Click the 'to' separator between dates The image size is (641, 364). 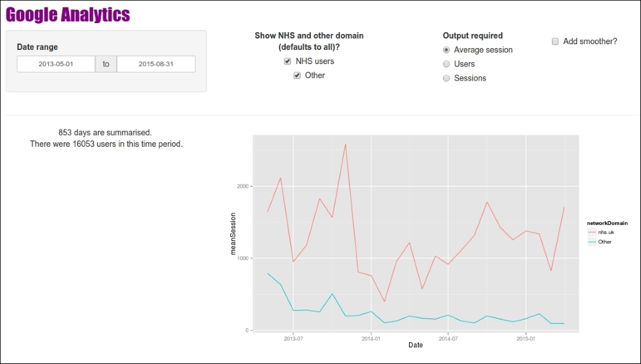[x=106, y=64]
